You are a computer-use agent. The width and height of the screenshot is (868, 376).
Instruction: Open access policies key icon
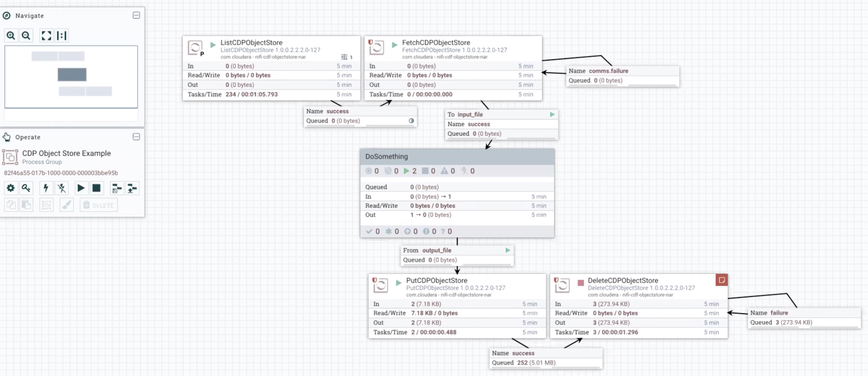click(x=26, y=188)
